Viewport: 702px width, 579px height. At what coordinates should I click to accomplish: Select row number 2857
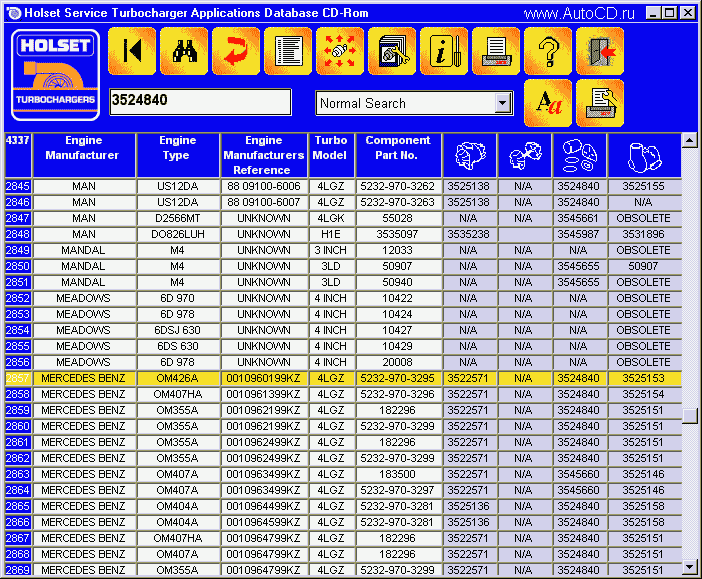click(x=18, y=378)
